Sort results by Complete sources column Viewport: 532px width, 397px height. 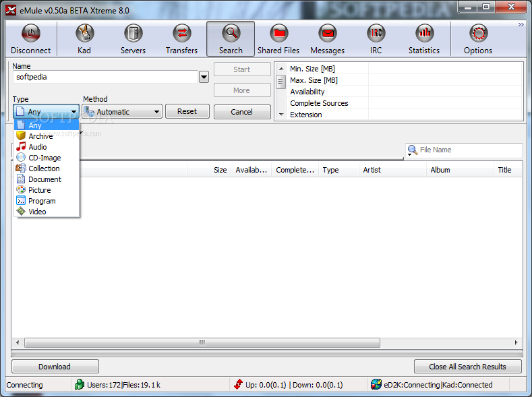(x=295, y=170)
